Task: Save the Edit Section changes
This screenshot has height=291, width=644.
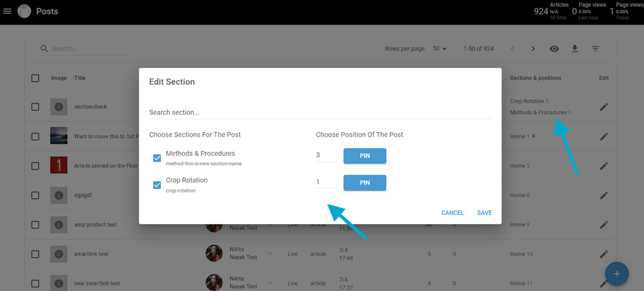Action: 484,213
